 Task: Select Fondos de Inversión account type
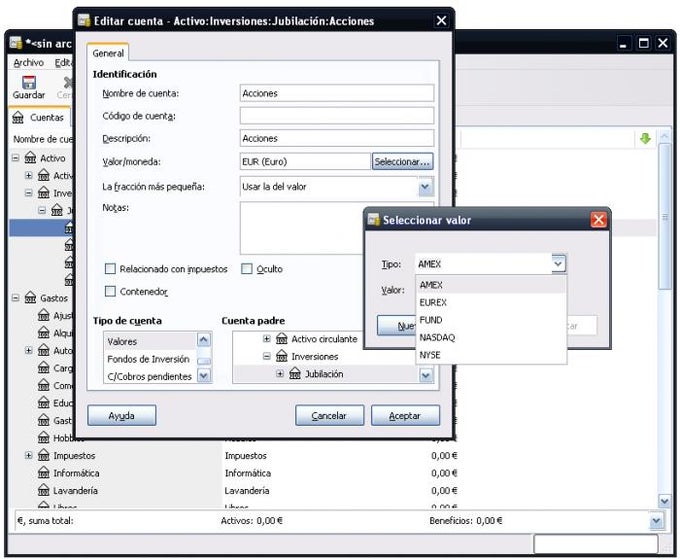(150, 359)
